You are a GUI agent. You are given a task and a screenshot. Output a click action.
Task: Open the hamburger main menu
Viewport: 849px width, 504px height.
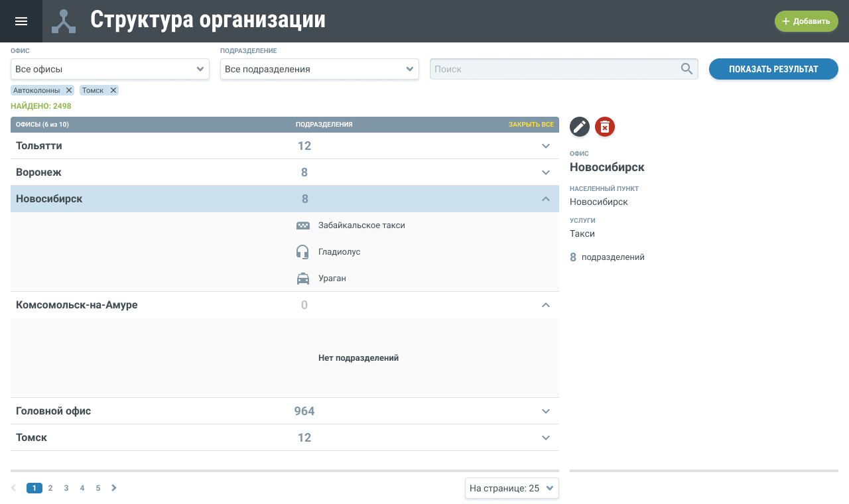[x=21, y=21]
